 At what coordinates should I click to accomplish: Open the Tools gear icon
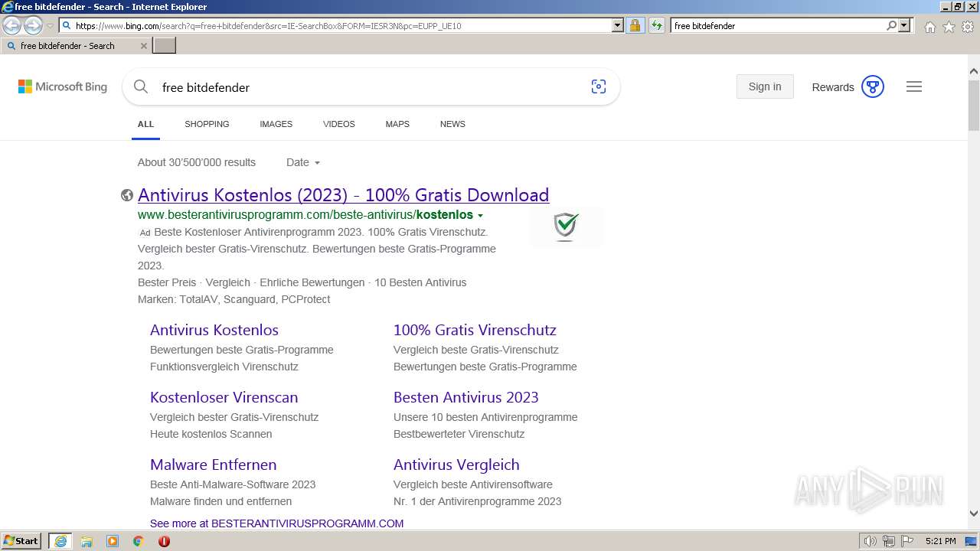point(968,27)
